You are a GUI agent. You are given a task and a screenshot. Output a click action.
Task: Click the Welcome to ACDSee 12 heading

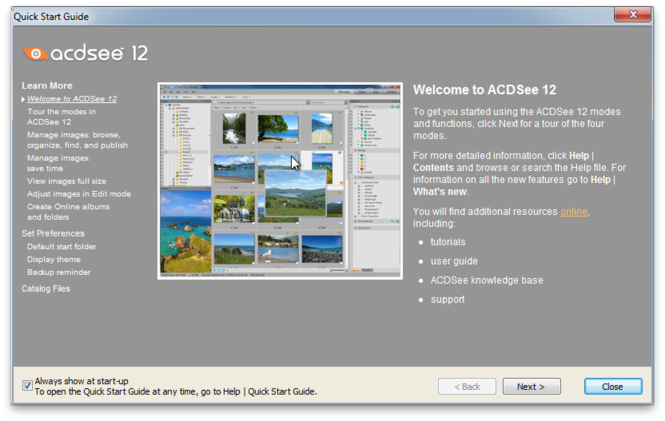tap(485, 90)
